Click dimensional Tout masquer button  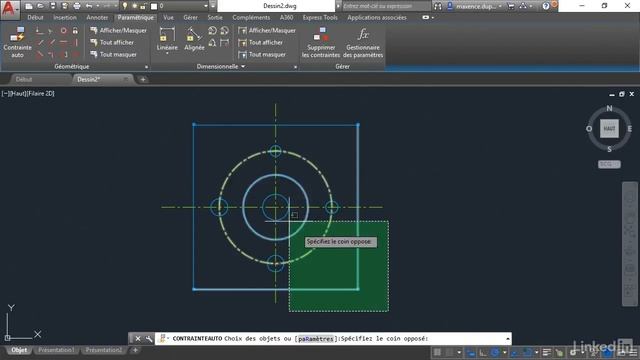point(262,54)
